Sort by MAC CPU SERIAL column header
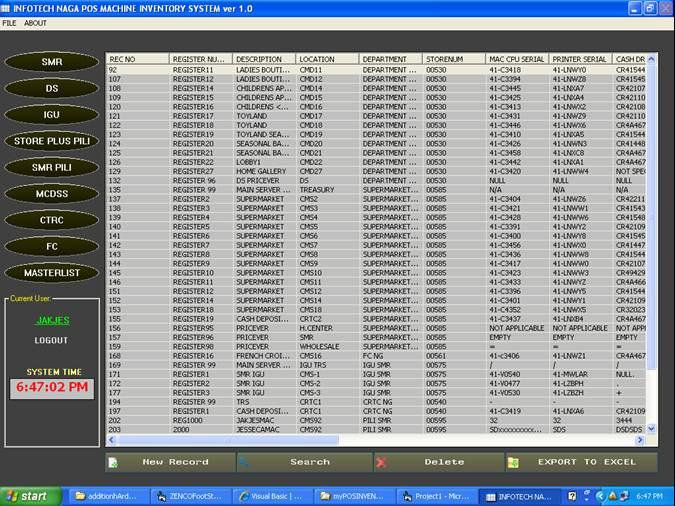 click(517, 59)
